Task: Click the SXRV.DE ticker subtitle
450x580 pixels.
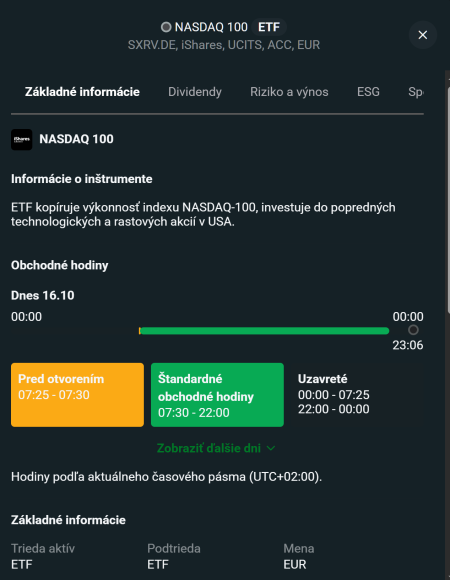Action: 224,45
